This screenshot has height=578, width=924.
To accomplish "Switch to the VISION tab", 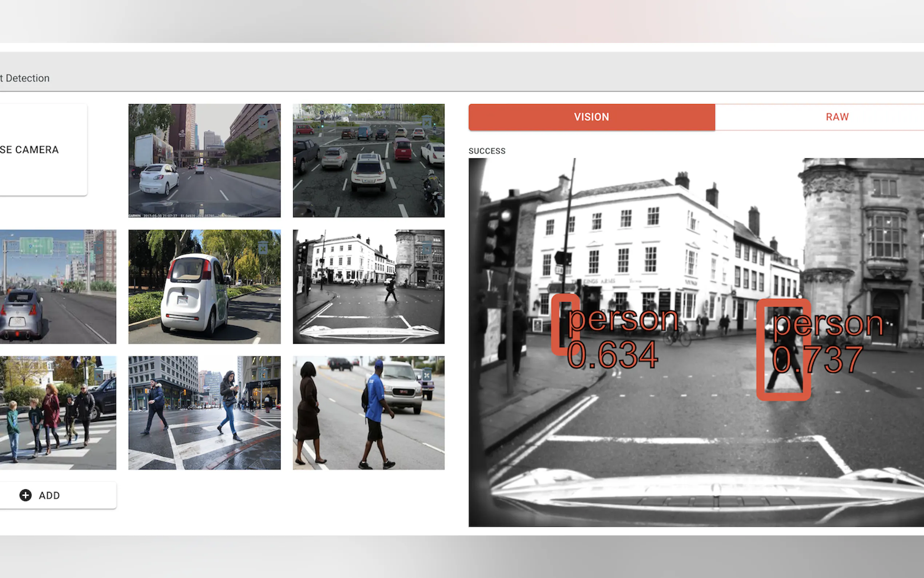I will click(x=592, y=117).
